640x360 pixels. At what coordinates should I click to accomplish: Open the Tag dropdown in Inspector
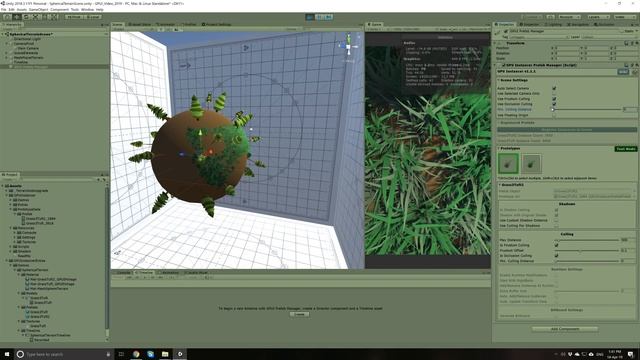point(539,37)
